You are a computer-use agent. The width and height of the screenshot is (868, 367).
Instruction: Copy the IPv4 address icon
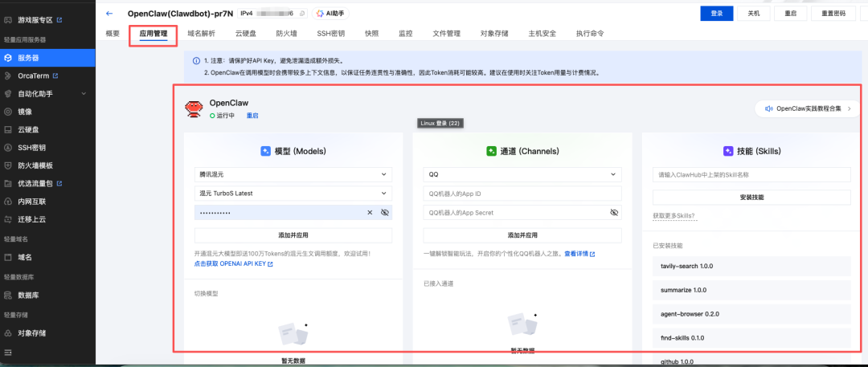pyautogui.click(x=302, y=14)
